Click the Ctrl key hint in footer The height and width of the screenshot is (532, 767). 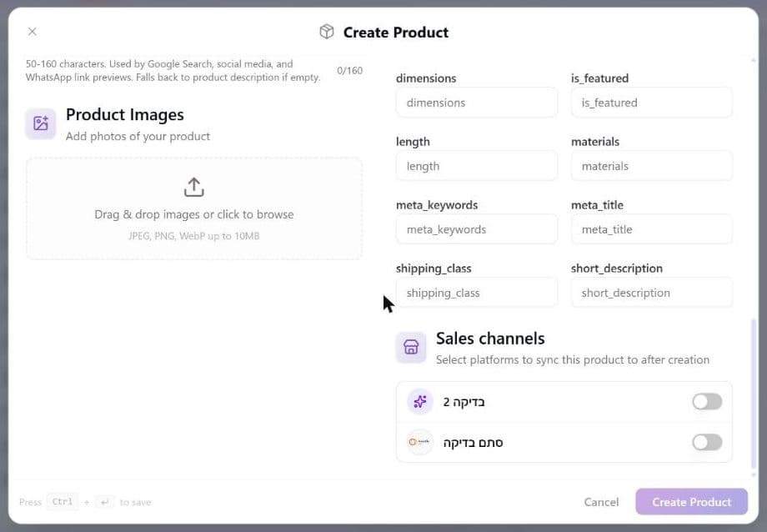click(x=63, y=502)
